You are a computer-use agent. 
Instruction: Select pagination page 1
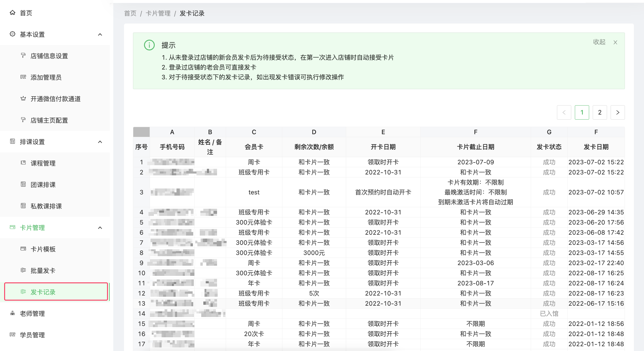pyautogui.click(x=582, y=112)
